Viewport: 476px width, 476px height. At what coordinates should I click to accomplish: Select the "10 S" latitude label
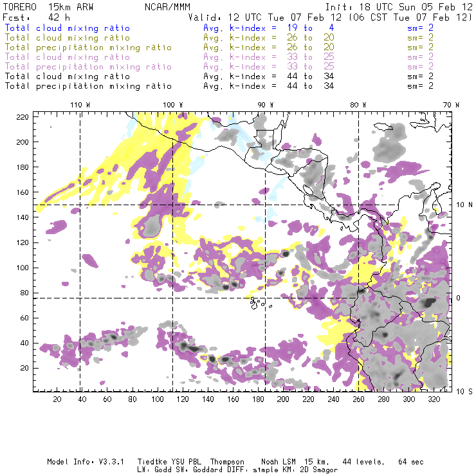(464, 392)
